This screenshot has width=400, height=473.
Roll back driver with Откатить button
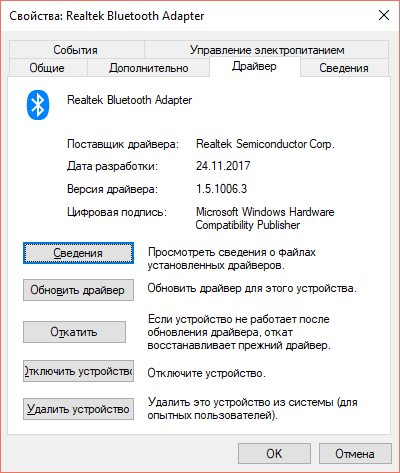pos(74,332)
